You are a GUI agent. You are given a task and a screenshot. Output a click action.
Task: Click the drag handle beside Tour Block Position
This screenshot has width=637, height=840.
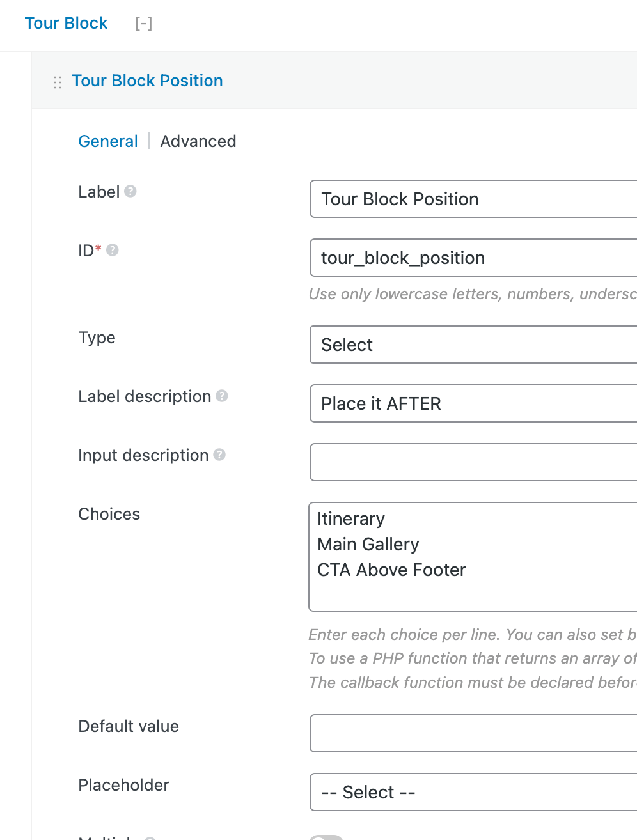click(x=58, y=82)
